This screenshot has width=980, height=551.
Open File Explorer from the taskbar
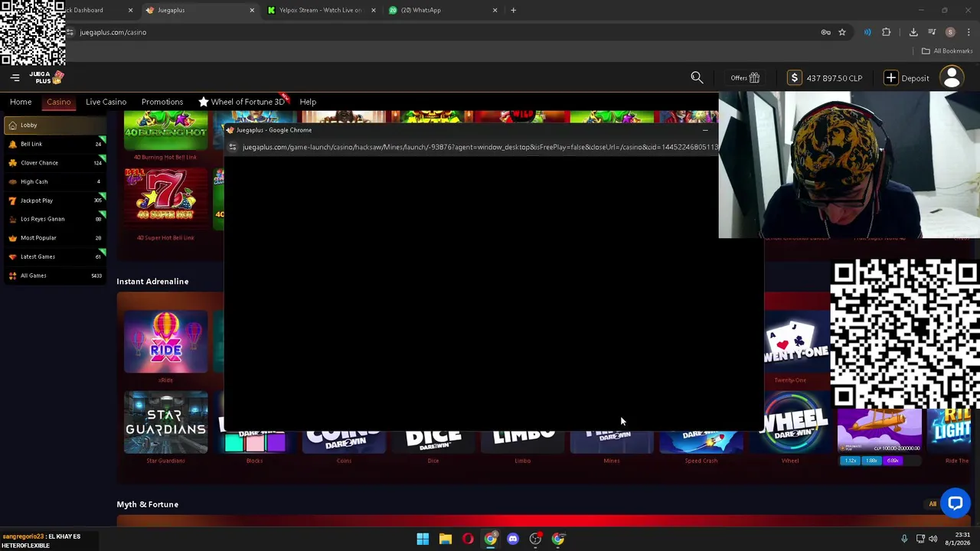tap(445, 539)
